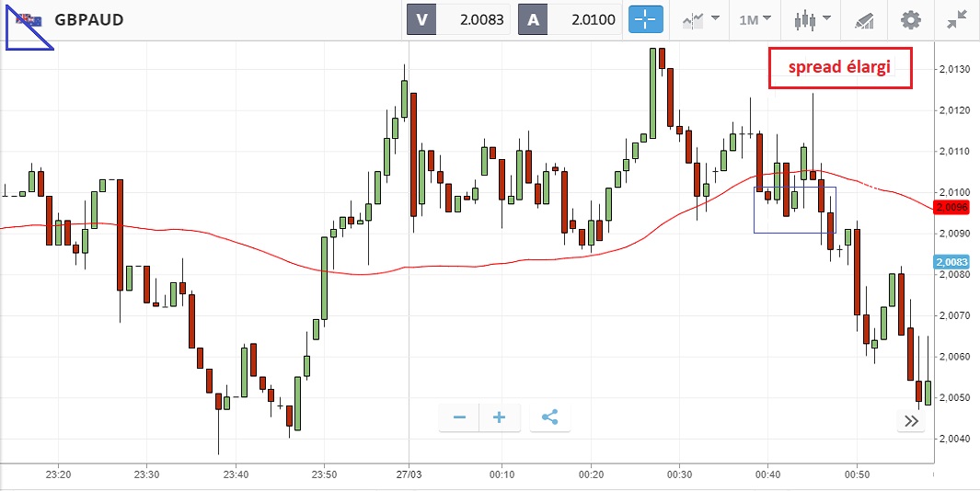
Task: Toggle the crosshair cursor button
Action: [x=646, y=19]
